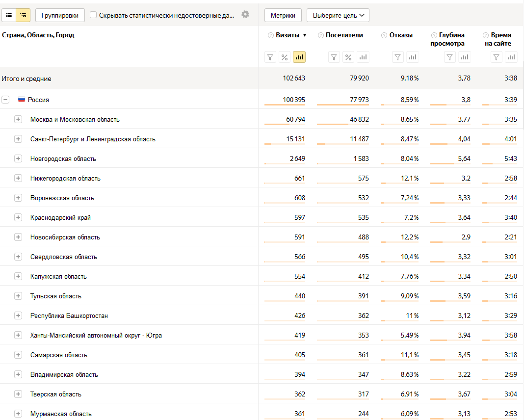The height and width of the screenshot is (420, 524).
Task: Toggle the bar chart icon under Визиты
Action: coord(299,57)
